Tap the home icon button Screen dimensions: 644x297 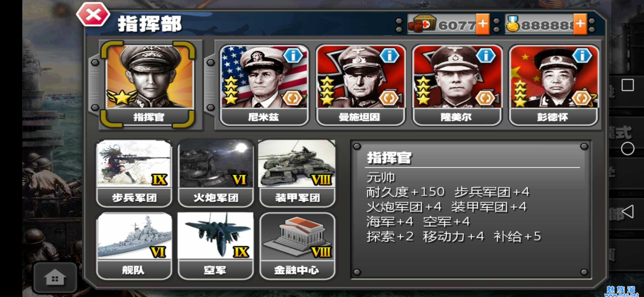pyautogui.click(x=55, y=277)
